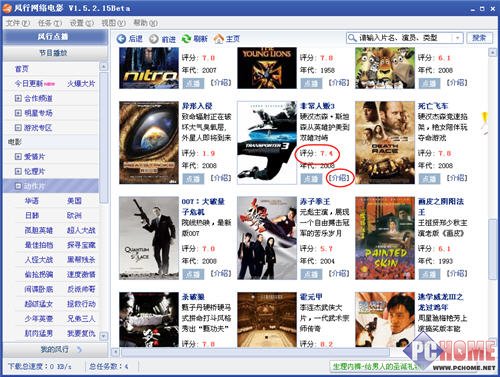Screen dimensions: 500x377
Task: Open the 文件 menu
Action: pos(18,23)
